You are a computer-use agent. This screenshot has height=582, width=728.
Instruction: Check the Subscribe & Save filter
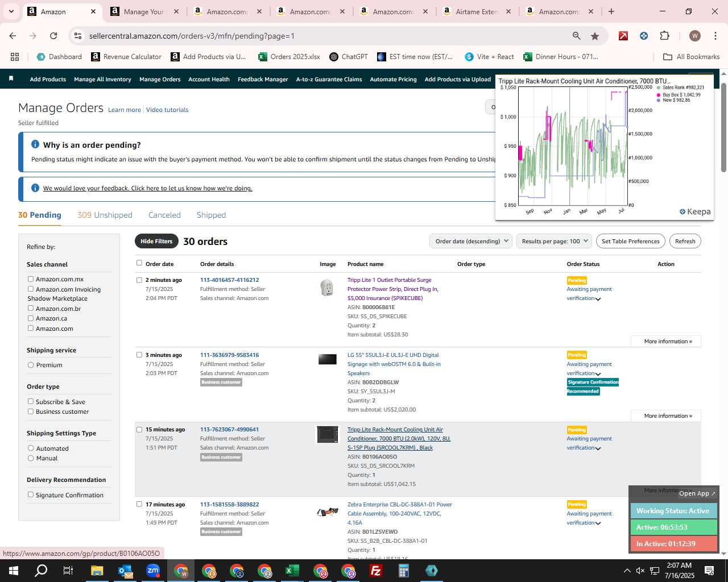point(31,401)
